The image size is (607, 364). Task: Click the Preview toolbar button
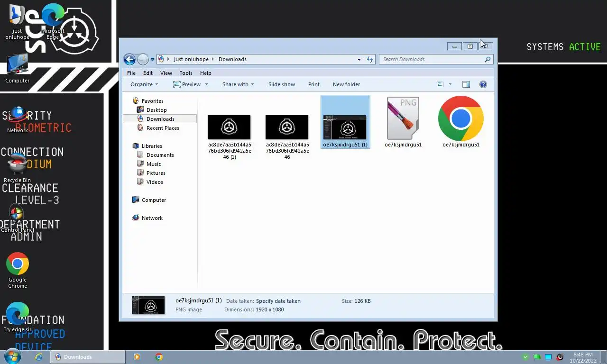point(187,84)
